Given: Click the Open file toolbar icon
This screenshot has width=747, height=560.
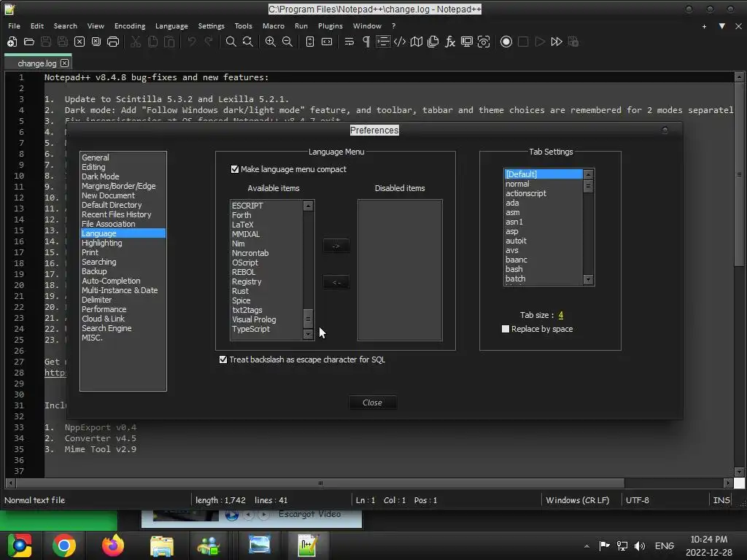Looking at the screenshot, I should click(x=29, y=42).
